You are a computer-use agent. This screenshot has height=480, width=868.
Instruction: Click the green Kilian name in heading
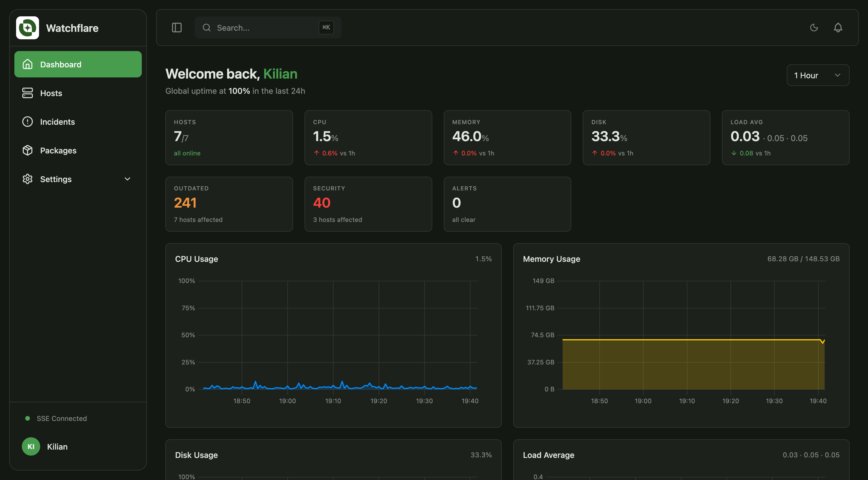[x=280, y=74]
